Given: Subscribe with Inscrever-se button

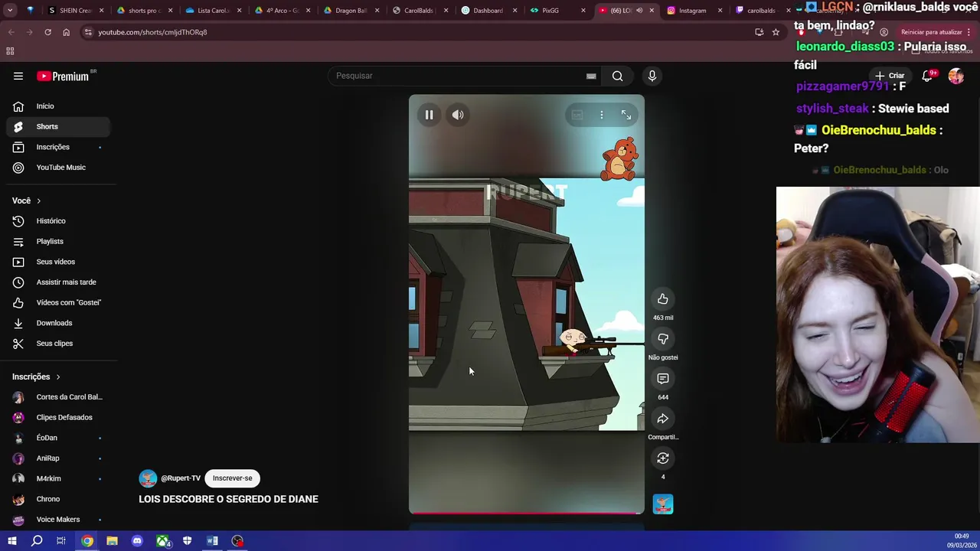Looking at the screenshot, I should click(232, 478).
